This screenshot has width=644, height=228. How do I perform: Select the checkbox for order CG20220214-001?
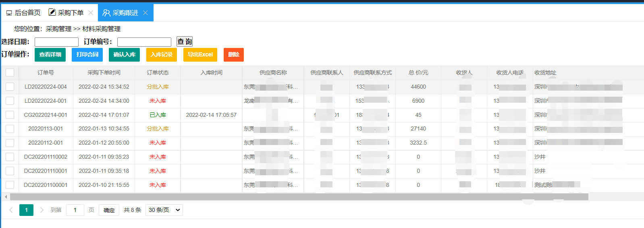coord(10,115)
